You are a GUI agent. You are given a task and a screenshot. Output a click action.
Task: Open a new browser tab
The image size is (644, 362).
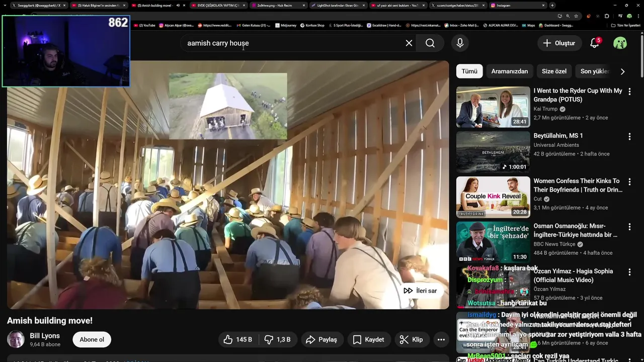[552, 5]
